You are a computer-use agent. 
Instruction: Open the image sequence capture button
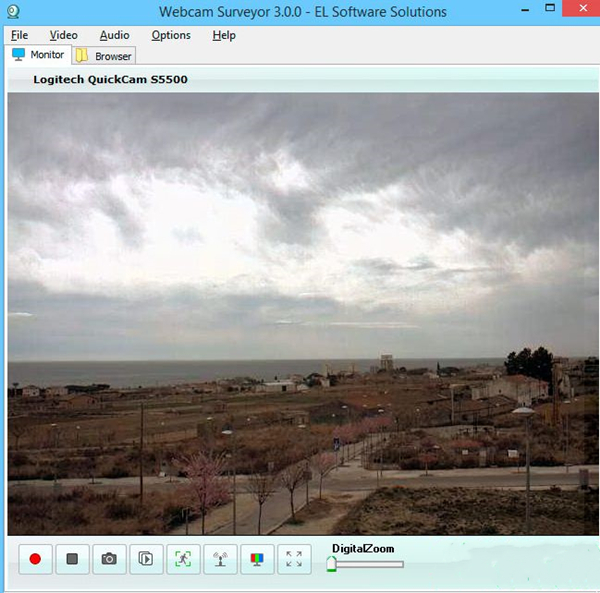146,559
